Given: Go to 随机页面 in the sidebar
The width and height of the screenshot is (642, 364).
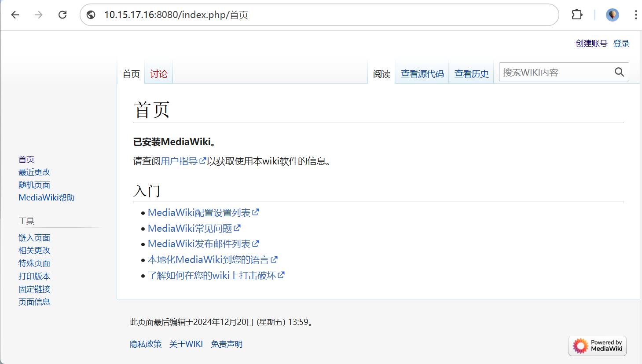Looking at the screenshot, I should [34, 185].
